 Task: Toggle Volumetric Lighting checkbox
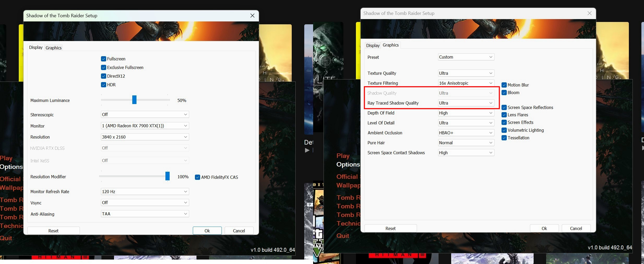pos(504,130)
